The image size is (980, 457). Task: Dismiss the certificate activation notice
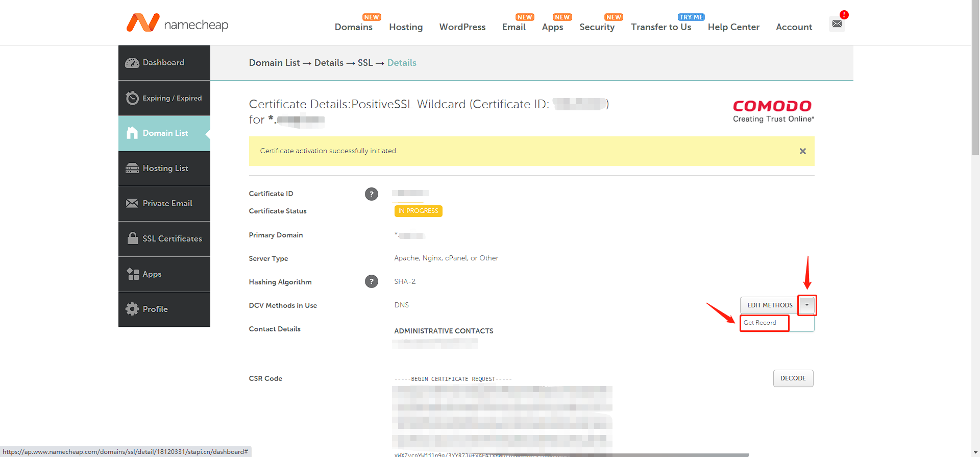click(x=803, y=151)
